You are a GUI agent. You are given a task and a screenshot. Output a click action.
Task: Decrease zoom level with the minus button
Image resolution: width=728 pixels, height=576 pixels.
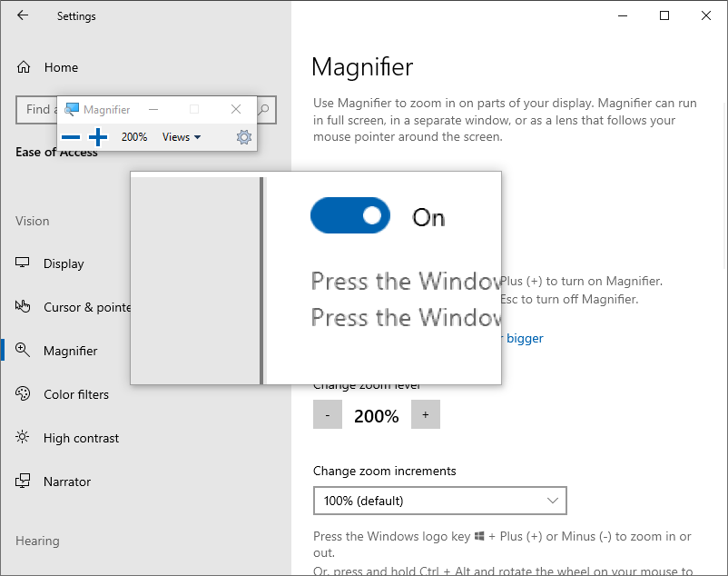click(x=328, y=414)
